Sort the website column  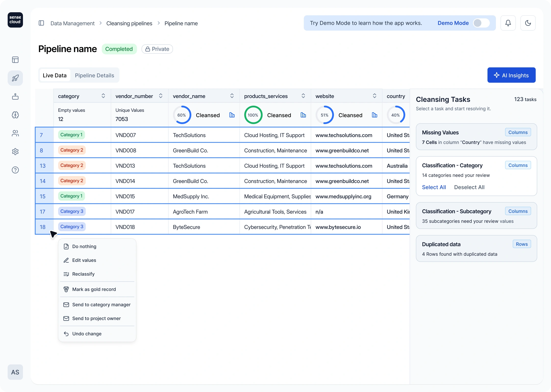374,96
